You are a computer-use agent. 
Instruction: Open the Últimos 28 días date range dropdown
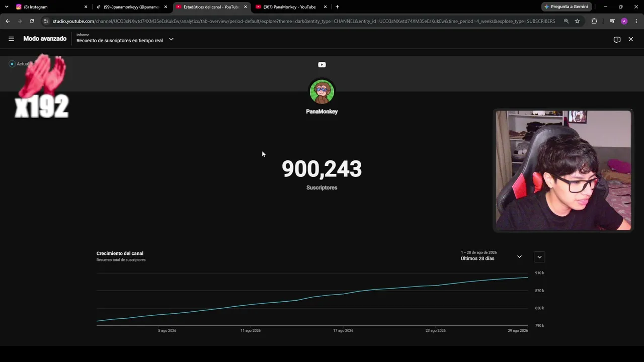(x=519, y=257)
